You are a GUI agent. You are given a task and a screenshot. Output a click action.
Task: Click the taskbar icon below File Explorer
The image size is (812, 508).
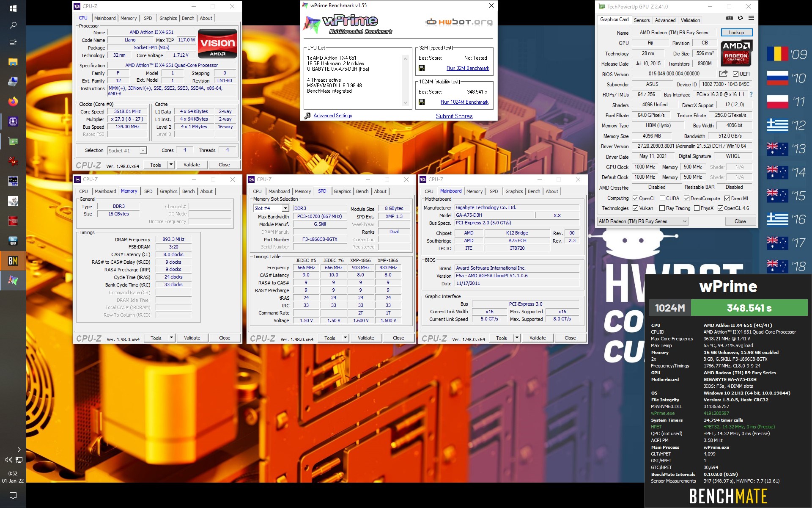pyautogui.click(x=13, y=82)
